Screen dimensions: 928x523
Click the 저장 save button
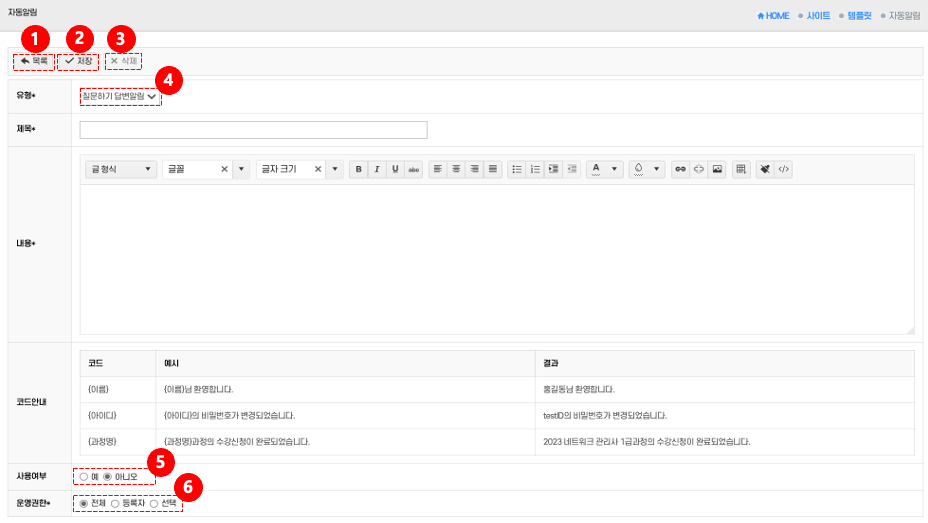78,61
